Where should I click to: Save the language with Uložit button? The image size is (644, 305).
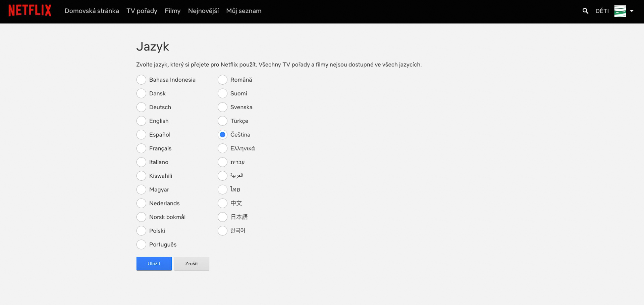click(154, 264)
